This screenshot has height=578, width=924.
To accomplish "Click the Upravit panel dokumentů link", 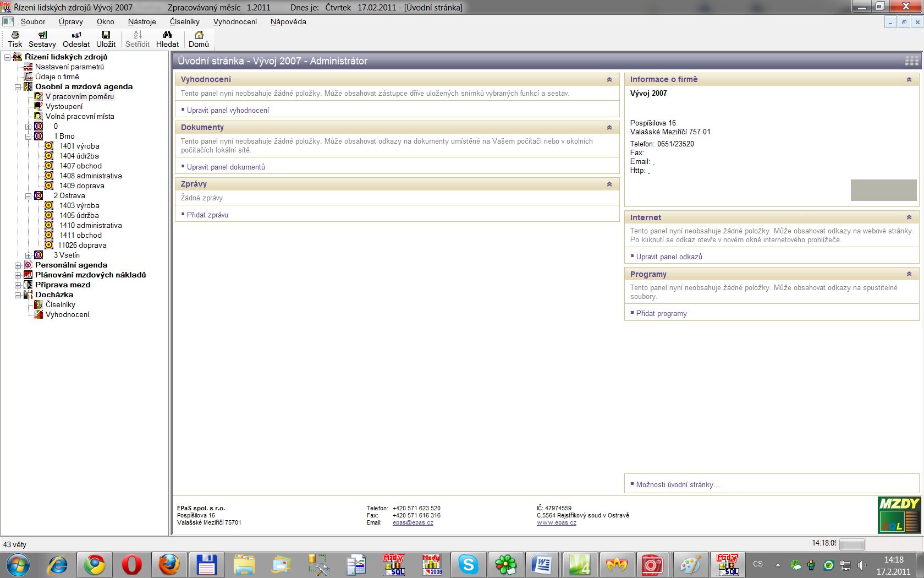I will click(x=226, y=167).
